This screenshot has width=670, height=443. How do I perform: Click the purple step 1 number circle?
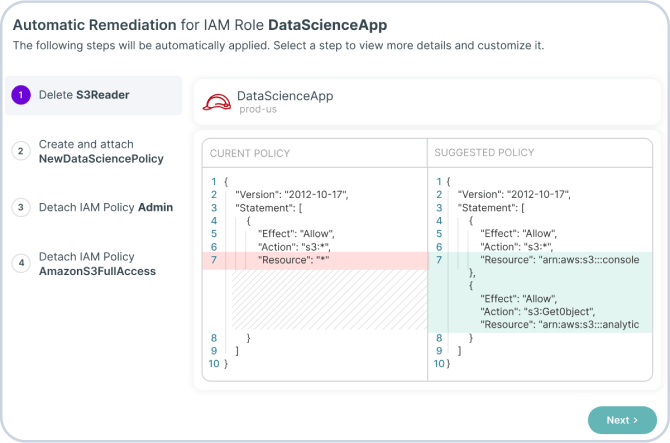21,95
